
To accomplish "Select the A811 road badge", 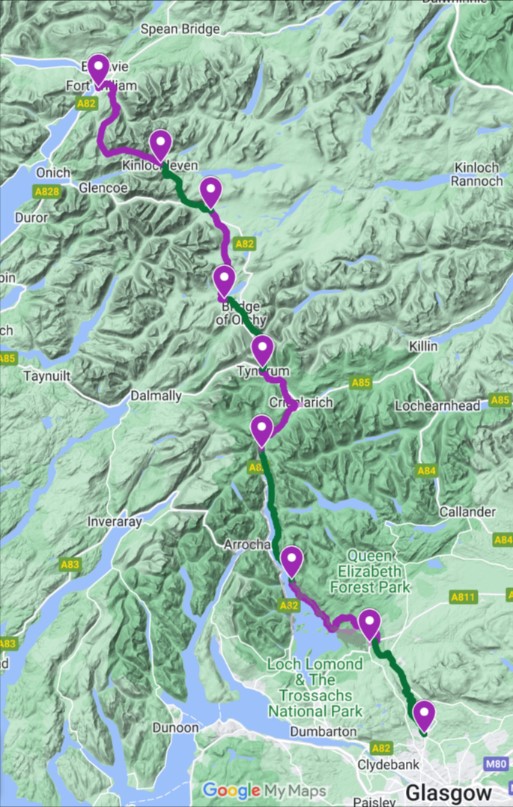I will [x=464, y=597].
